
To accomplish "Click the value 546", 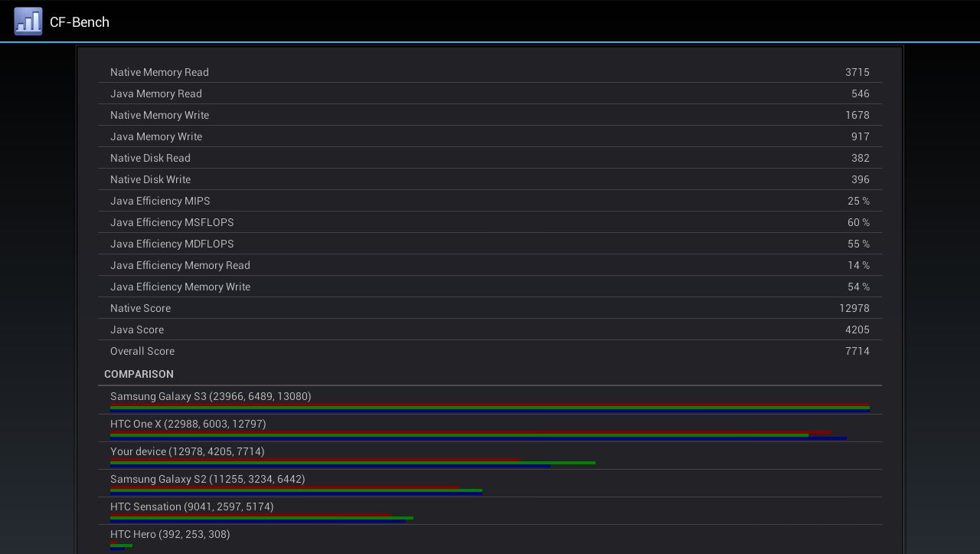I will [x=861, y=93].
